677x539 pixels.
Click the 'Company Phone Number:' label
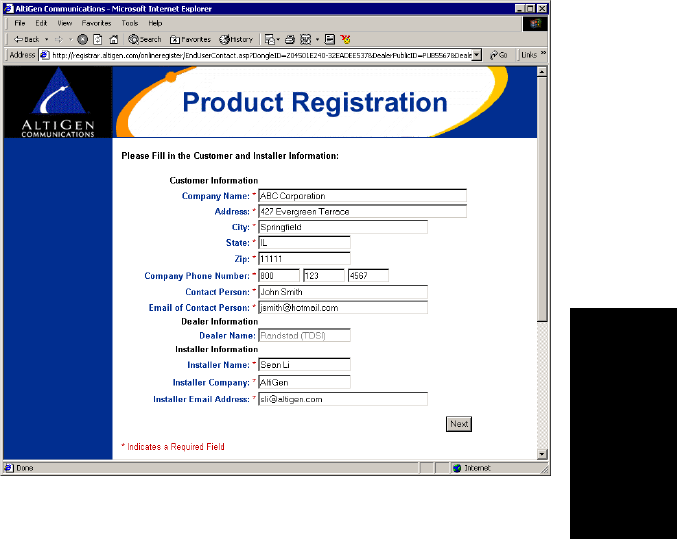[x=197, y=276]
